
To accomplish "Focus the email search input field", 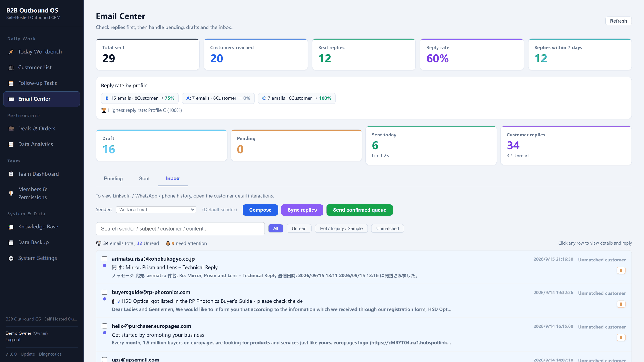I will pos(180,229).
